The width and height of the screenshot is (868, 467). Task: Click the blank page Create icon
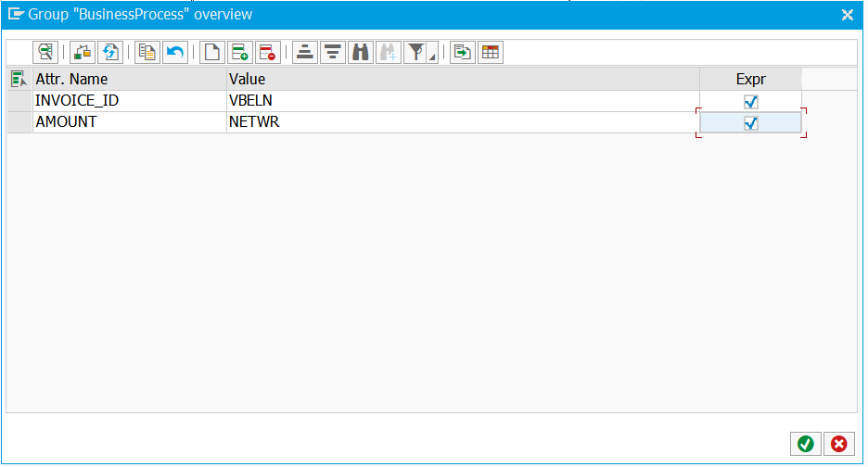pos(211,53)
